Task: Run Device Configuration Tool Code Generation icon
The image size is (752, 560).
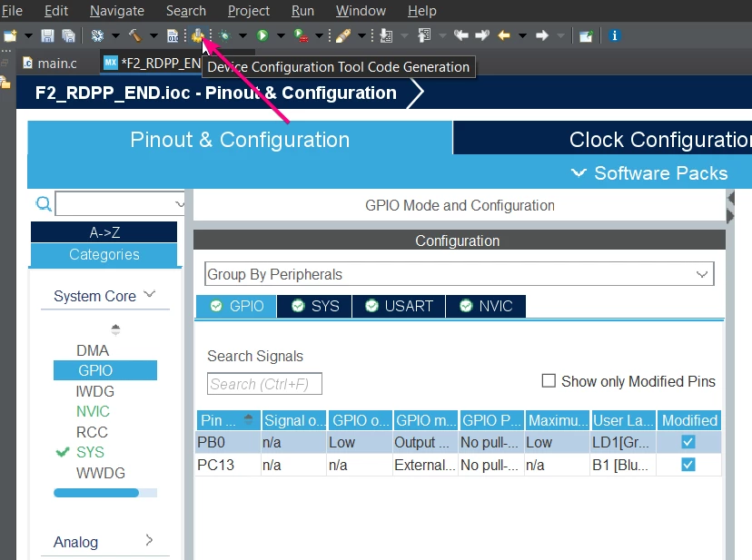Action: tap(198, 35)
